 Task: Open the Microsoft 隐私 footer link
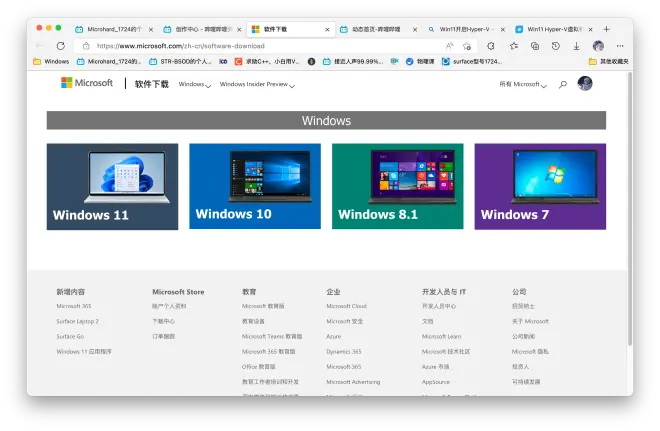[x=530, y=351]
